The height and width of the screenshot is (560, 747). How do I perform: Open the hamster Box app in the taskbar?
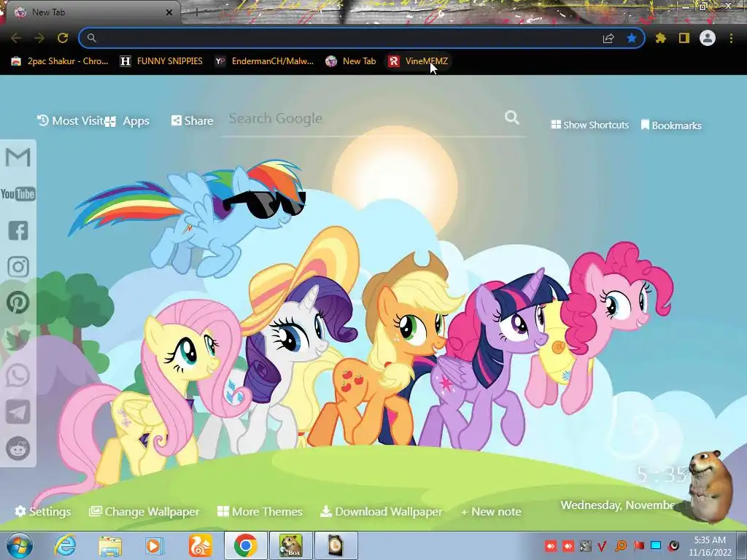point(291,545)
